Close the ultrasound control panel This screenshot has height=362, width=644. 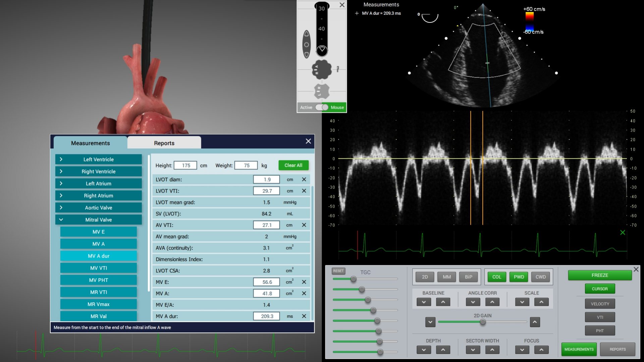636,269
